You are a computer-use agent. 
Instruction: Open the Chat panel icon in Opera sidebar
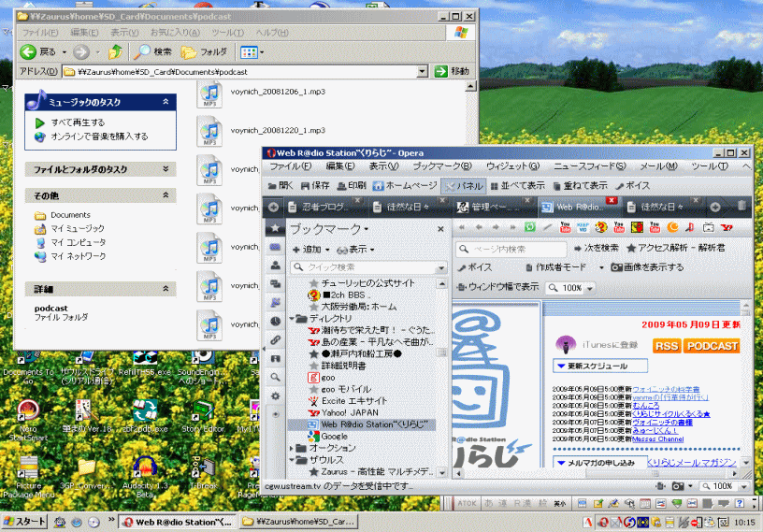coord(276,284)
